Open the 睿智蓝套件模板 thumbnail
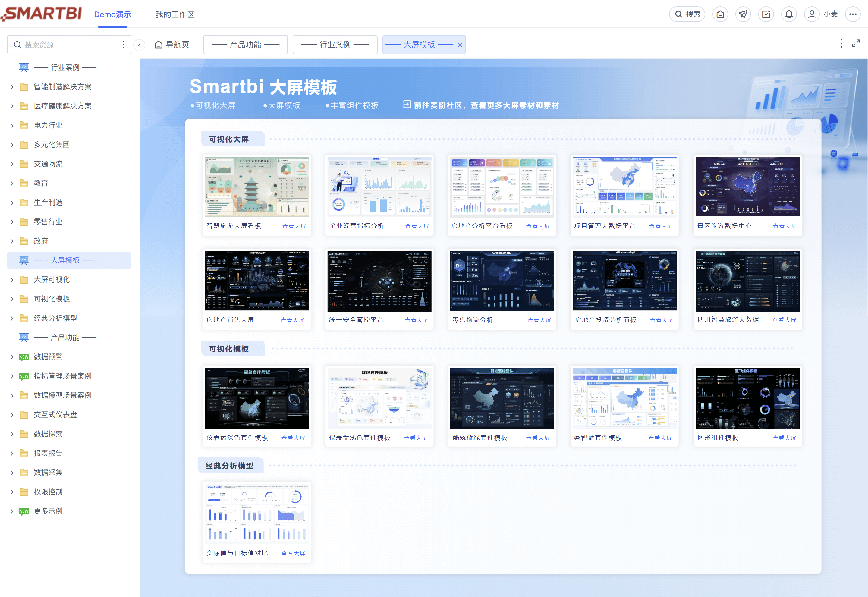This screenshot has height=597, width=868. tap(624, 398)
